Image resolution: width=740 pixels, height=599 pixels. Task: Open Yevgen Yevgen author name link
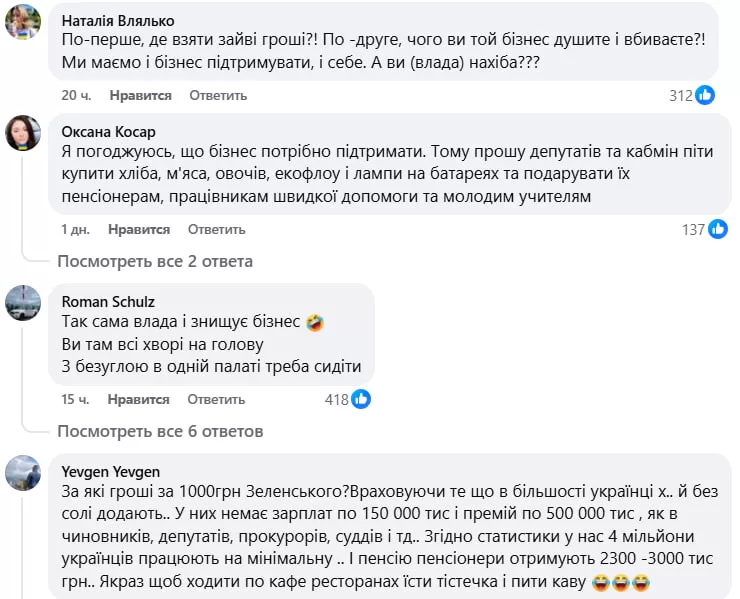[110, 472]
